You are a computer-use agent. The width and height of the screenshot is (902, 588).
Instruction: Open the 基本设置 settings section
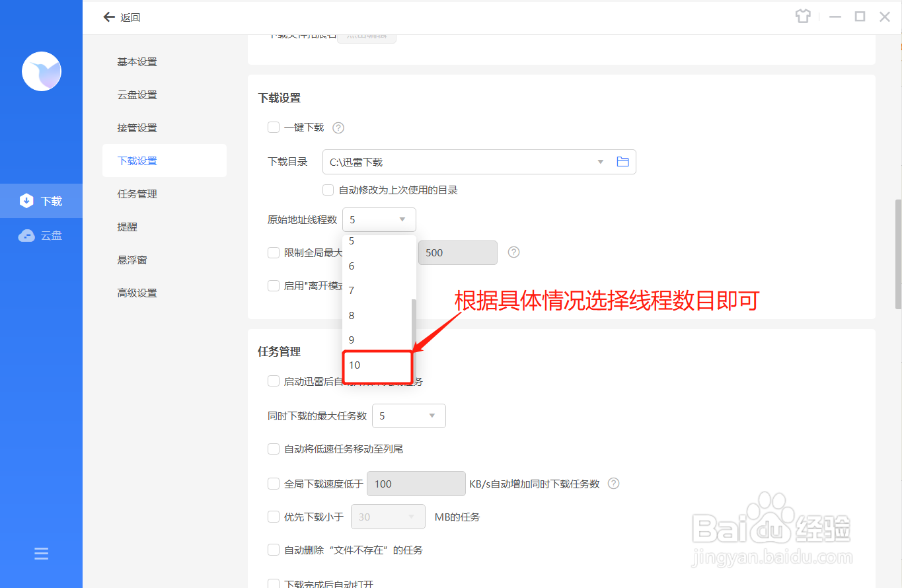coord(137,62)
